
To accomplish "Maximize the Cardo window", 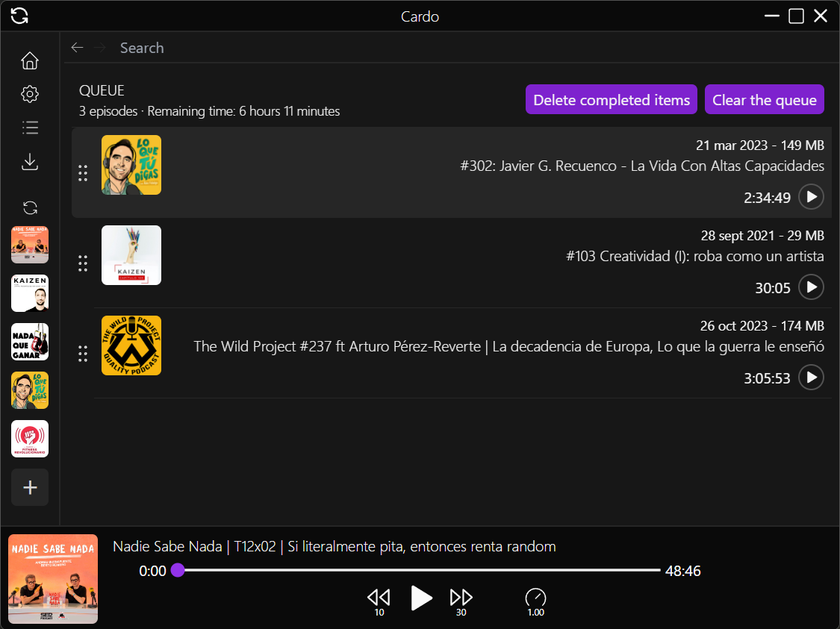I will point(796,16).
